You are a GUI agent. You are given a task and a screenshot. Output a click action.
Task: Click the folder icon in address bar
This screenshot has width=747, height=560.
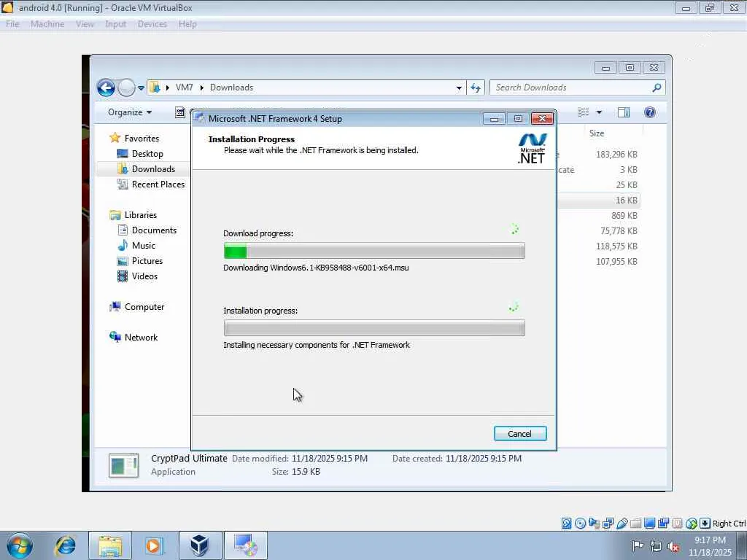(x=155, y=87)
